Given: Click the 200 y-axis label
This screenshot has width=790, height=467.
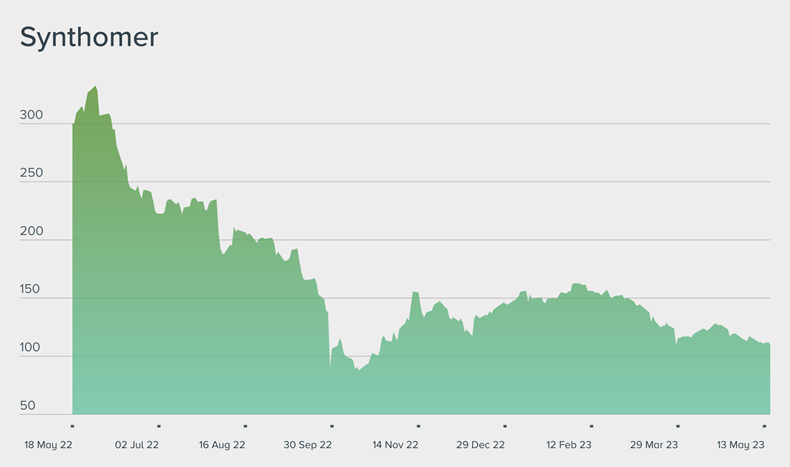Looking at the screenshot, I should click(x=31, y=231).
